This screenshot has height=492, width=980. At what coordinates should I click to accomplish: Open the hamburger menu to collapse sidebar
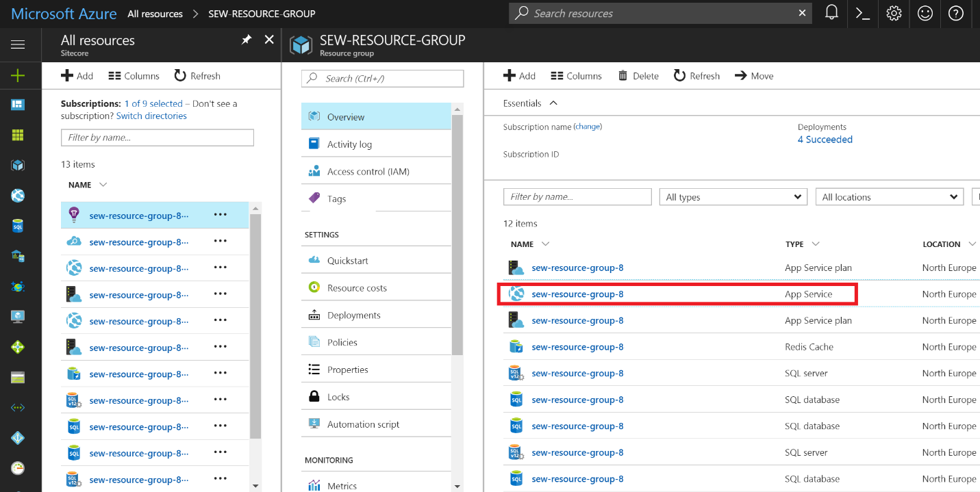[x=18, y=45]
